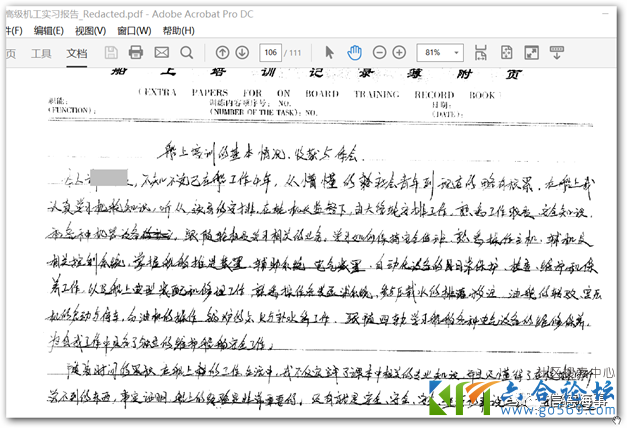Switch to the 文档 tab
627x428 pixels.
point(77,53)
